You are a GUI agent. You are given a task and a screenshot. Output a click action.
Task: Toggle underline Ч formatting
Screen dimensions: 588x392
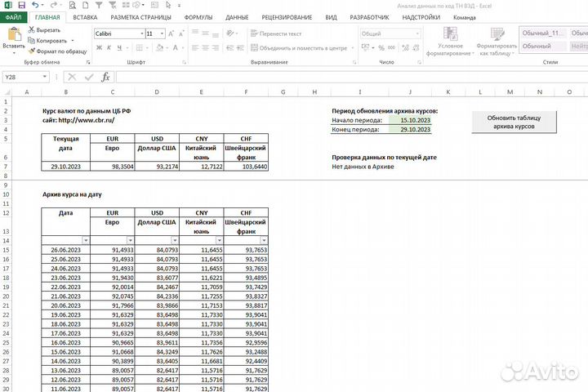click(119, 47)
